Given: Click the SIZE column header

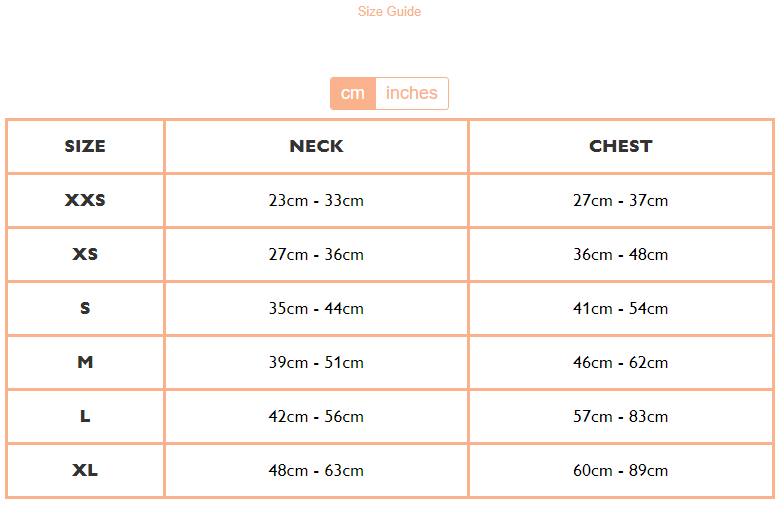Looking at the screenshot, I should (85, 146).
